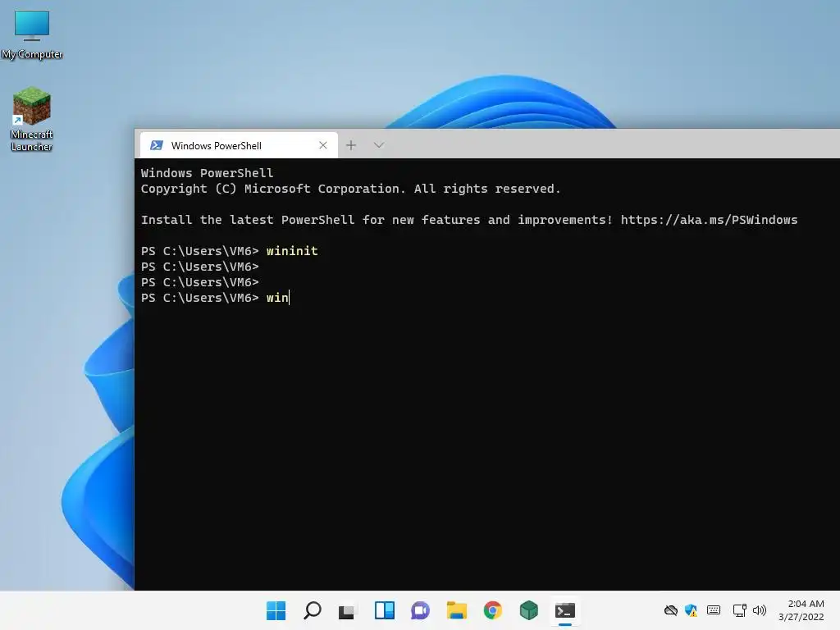Viewport: 840px width, 630px height.
Task: Open Teams Chat from taskbar
Action: [x=420, y=610]
